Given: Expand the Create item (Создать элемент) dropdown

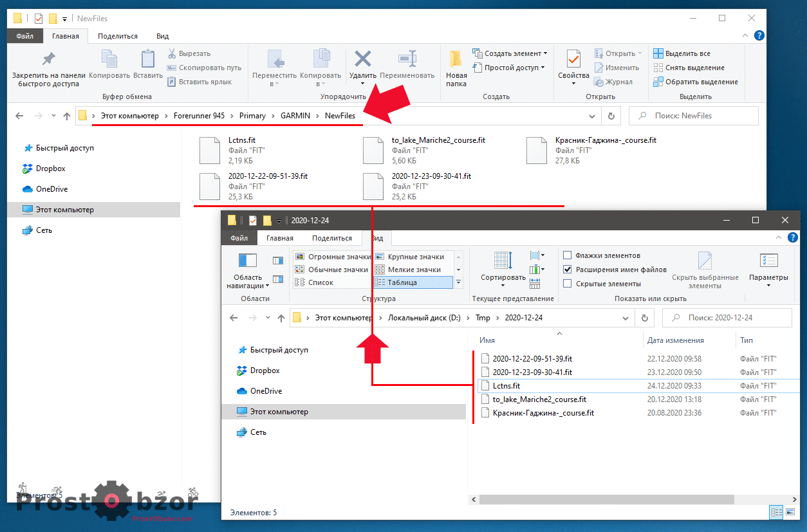Looking at the screenshot, I should pos(545,53).
